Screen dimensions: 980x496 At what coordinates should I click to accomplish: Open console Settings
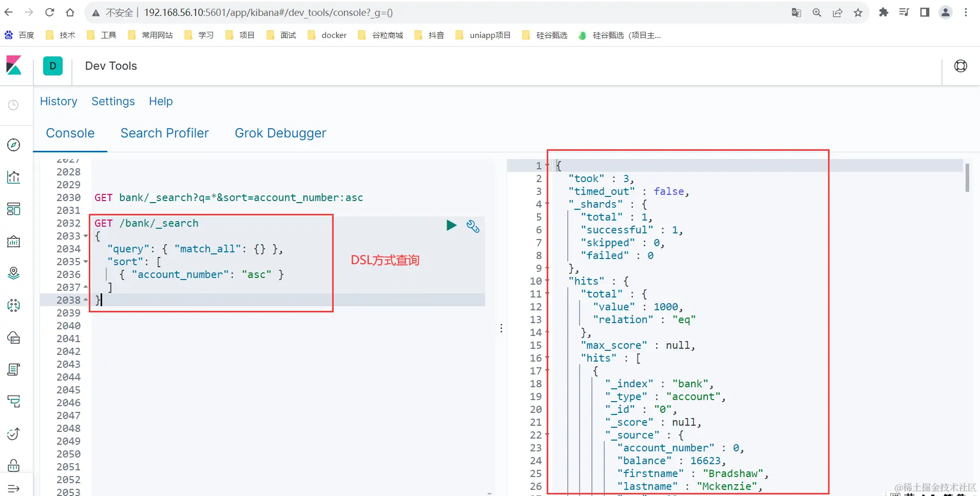pyautogui.click(x=113, y=102)
